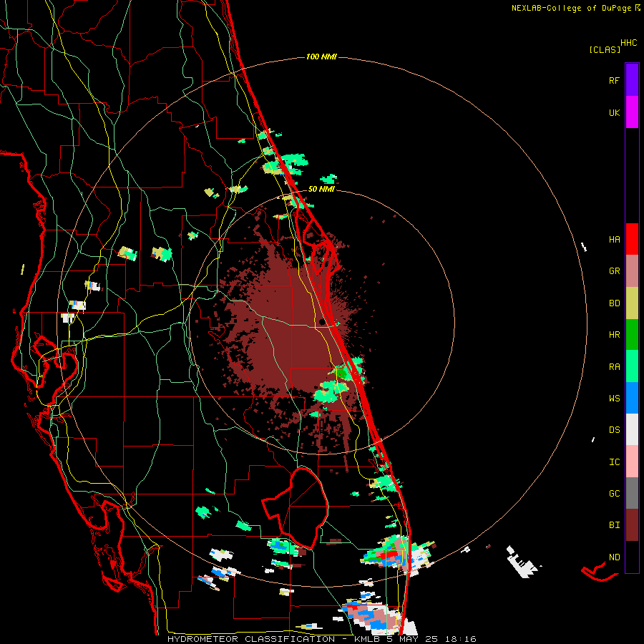Click the 50 NMI range ring label

tap(321, 189)
